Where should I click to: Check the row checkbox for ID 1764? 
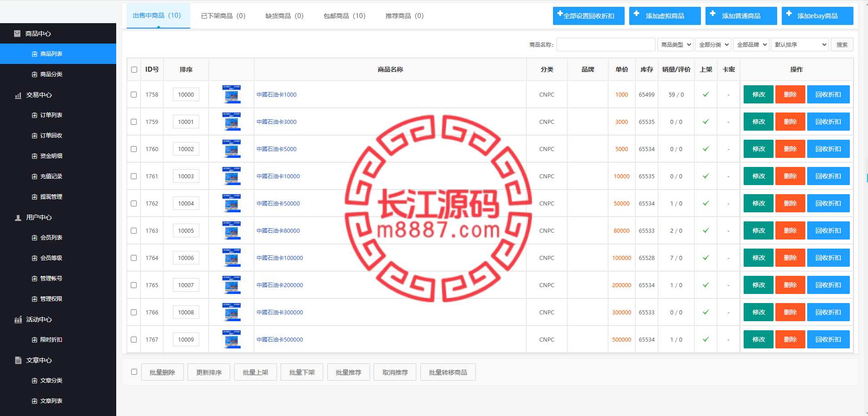click(133, 258)
